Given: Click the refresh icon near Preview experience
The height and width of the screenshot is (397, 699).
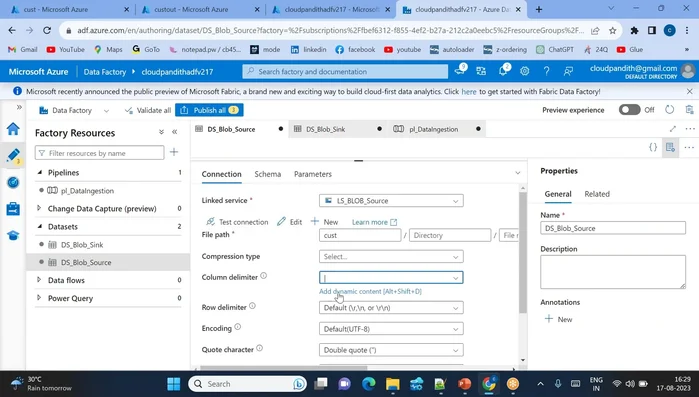Looking at the screenshot, I should pos(670,110).
